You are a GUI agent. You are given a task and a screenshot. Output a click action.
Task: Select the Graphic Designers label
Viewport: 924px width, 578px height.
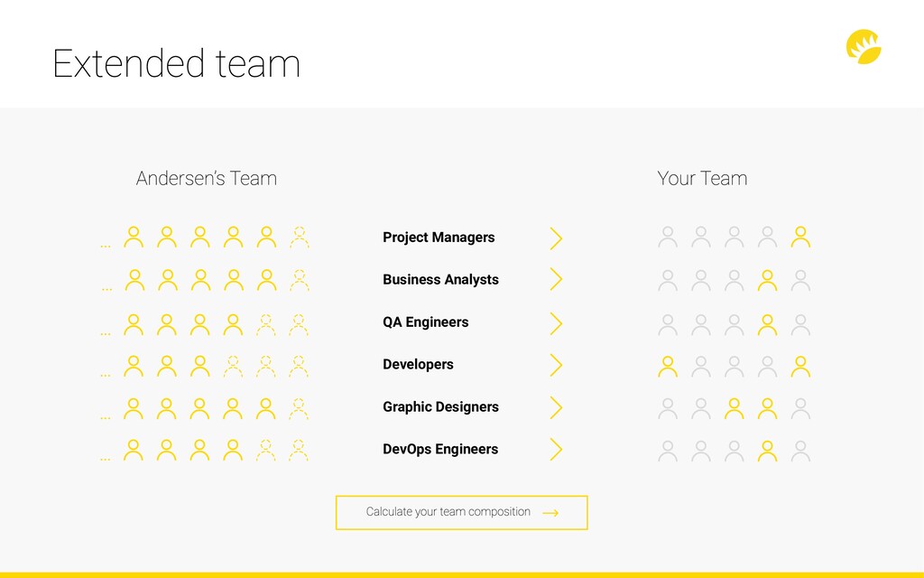click(x=440, y=407)
